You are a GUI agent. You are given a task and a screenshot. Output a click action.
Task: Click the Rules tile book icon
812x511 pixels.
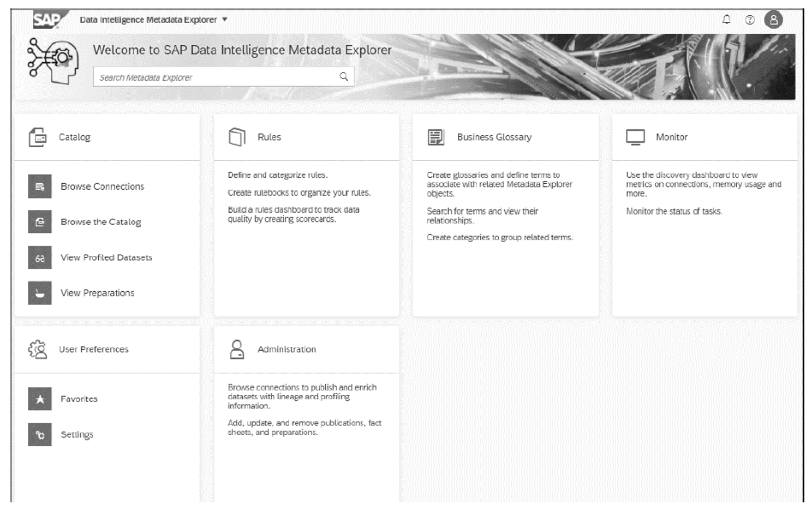(237, 137)
